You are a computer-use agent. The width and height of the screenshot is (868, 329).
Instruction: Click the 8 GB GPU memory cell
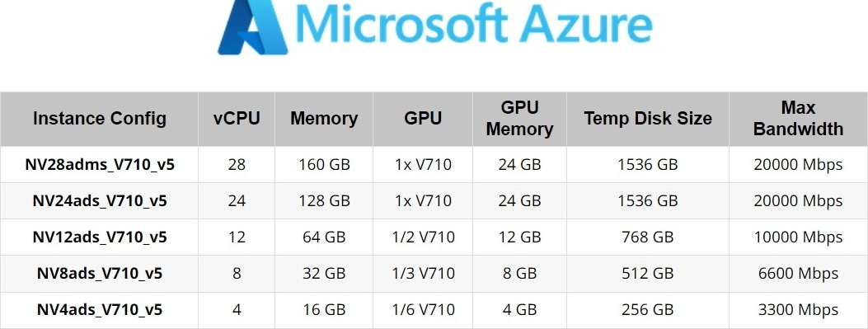[519, 273]
